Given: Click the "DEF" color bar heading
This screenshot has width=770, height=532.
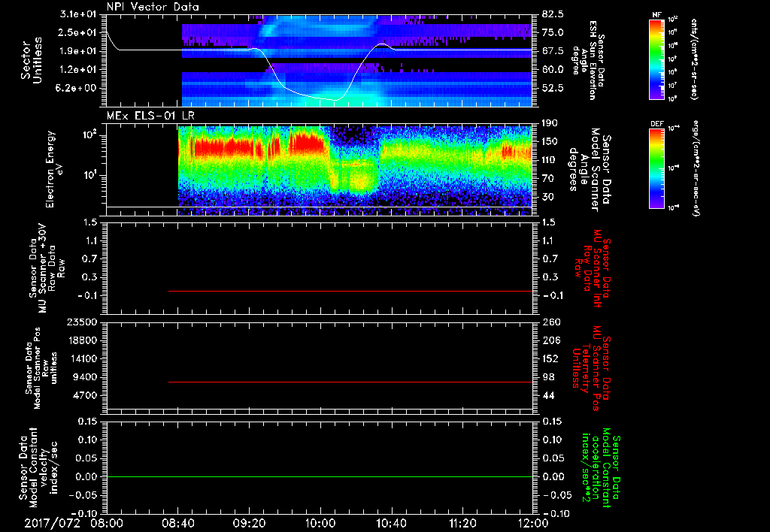Looking at the screenshot, I should coord(656,124).
